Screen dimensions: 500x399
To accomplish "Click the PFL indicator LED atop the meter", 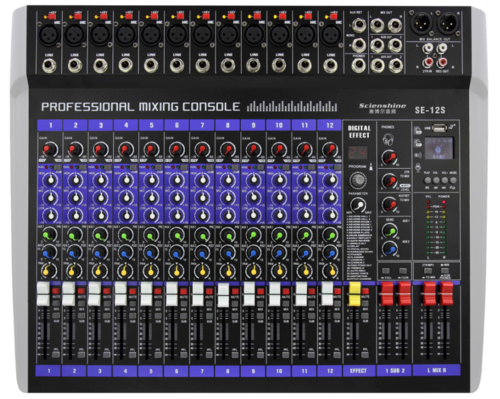I will coord(428,202).
